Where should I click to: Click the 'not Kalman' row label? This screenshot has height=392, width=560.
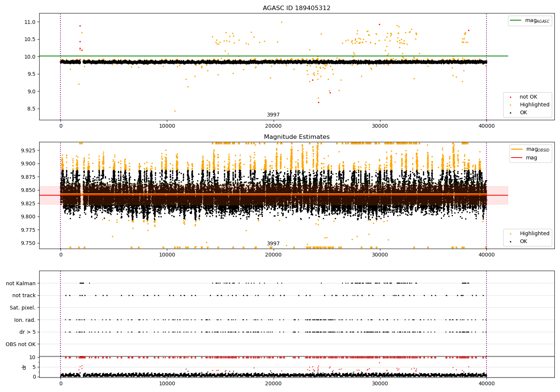(21, 283)
